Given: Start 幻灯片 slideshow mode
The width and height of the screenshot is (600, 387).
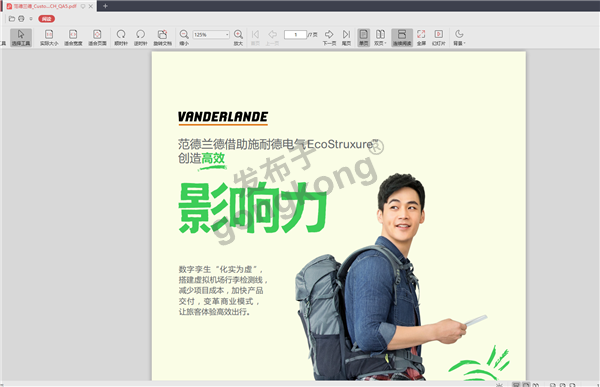Looking at the screenshot, I should (x=439, y=38).
